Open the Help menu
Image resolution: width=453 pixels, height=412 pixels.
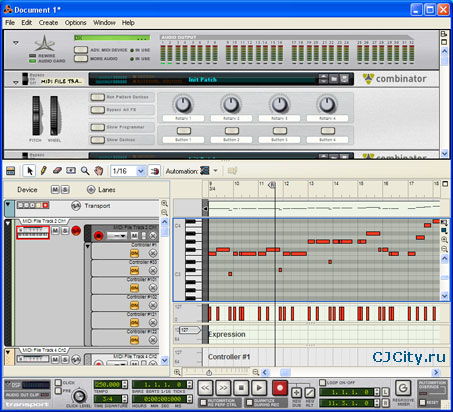pyautogui.click(x=128, y=23)
